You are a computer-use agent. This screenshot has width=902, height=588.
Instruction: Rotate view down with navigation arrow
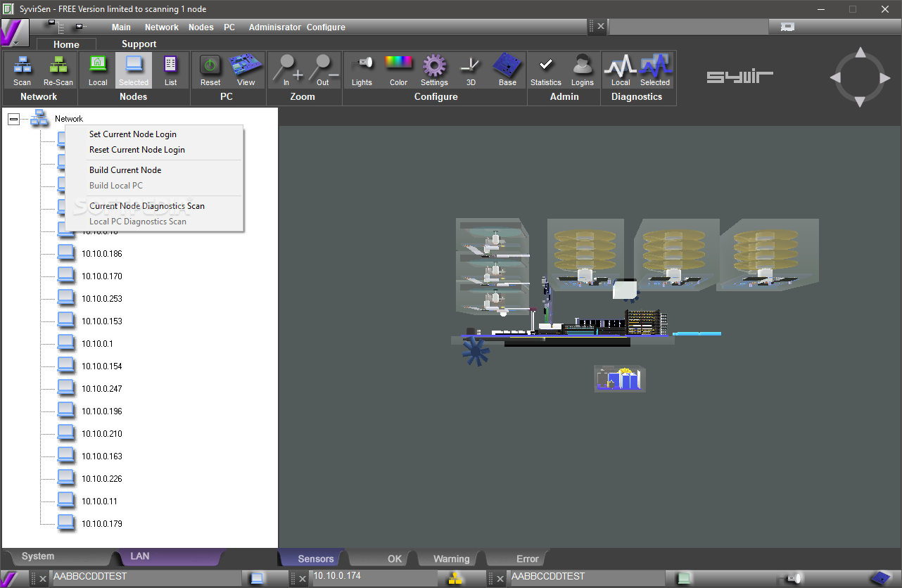(x=859, y=102)
